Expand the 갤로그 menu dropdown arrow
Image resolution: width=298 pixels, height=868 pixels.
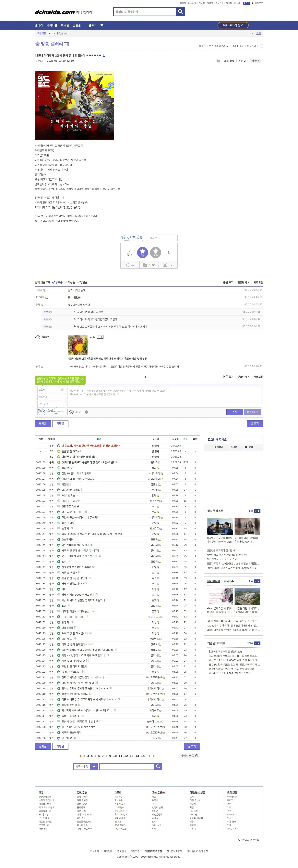(102, 25)
